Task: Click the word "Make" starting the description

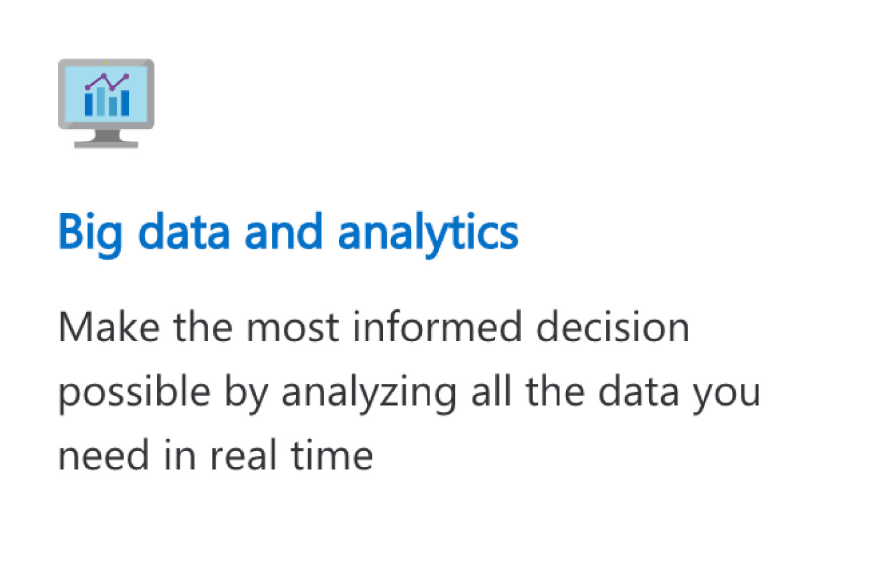Action: [x=108, y=327]
